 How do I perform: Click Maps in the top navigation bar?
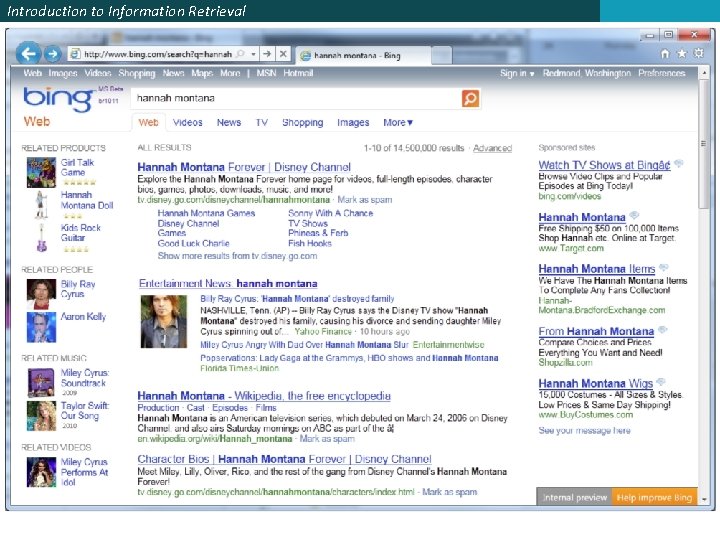pos(202,73)
